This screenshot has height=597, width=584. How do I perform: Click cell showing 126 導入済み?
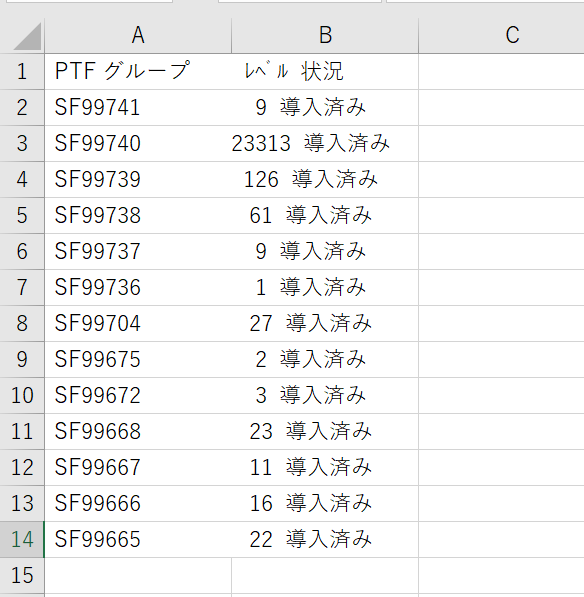pyautogui.click(x=325, y=179)
